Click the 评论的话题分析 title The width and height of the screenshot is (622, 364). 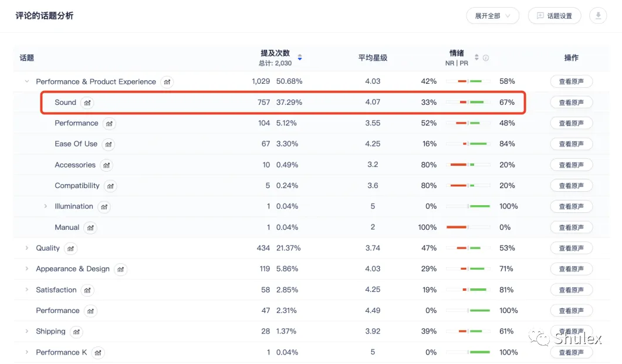(x=45, y=16)
